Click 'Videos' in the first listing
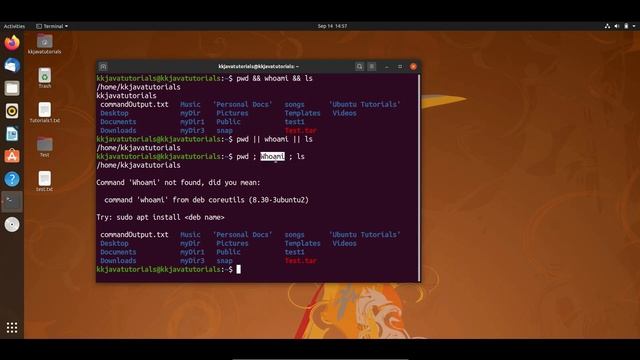This screenshot has height=360, width=640. tap(344, 113)
